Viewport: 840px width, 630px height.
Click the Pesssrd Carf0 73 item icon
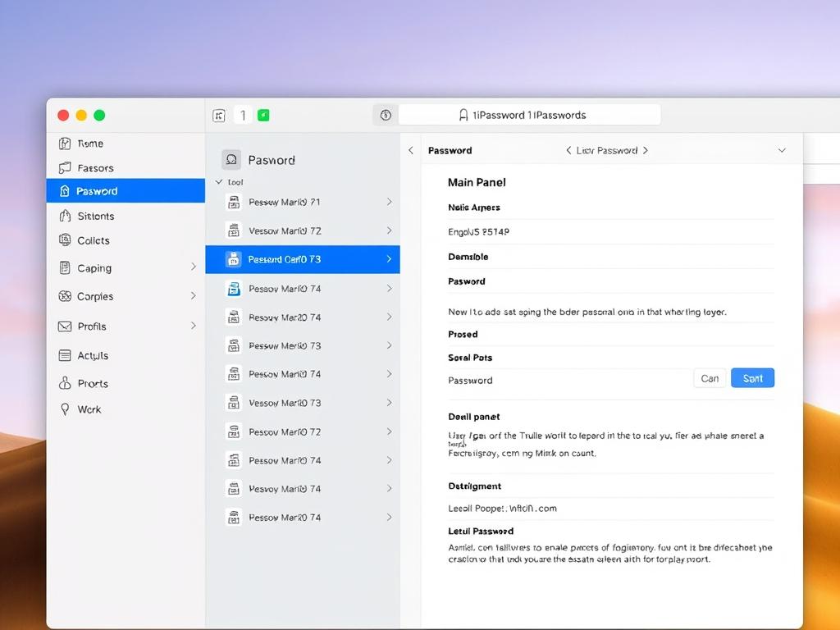click(x=234, y=259)
